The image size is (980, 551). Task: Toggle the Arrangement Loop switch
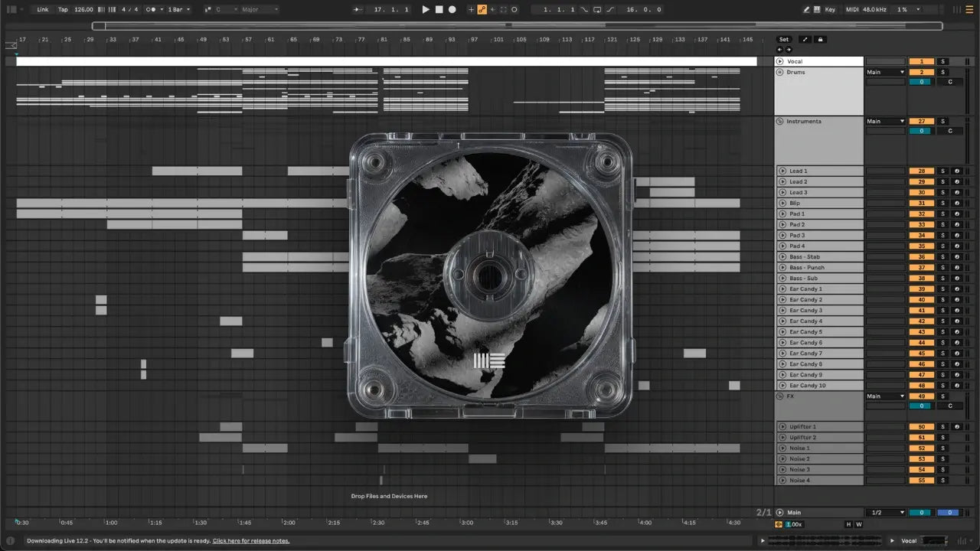pos(596,9)
